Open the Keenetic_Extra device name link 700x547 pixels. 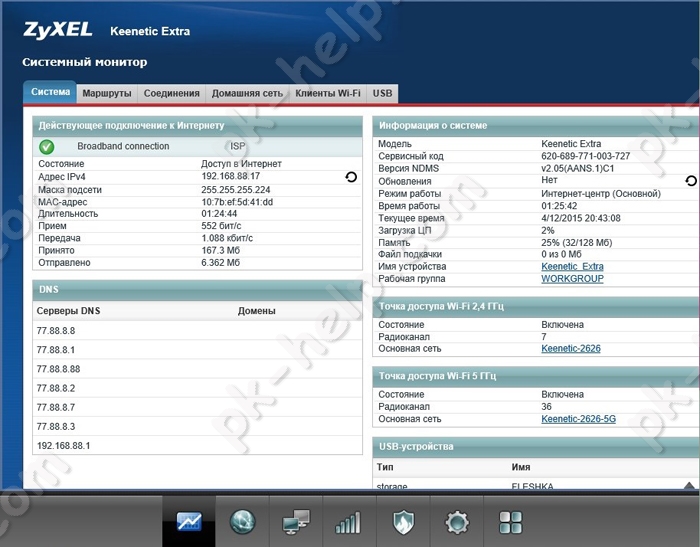coord(572,267)
